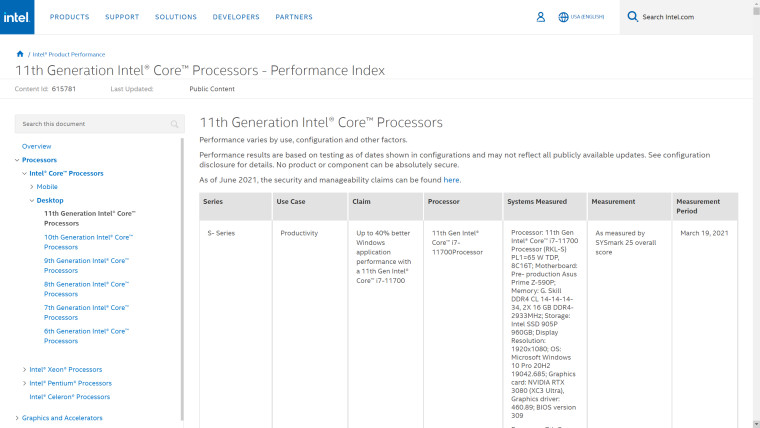Open the user account icon

[x=540, y=17]
